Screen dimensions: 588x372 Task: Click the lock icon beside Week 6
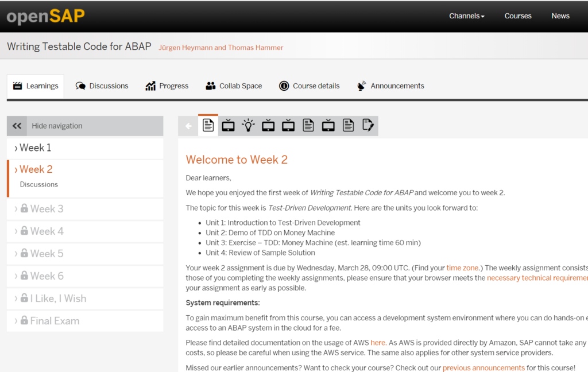tap(24, 276)
